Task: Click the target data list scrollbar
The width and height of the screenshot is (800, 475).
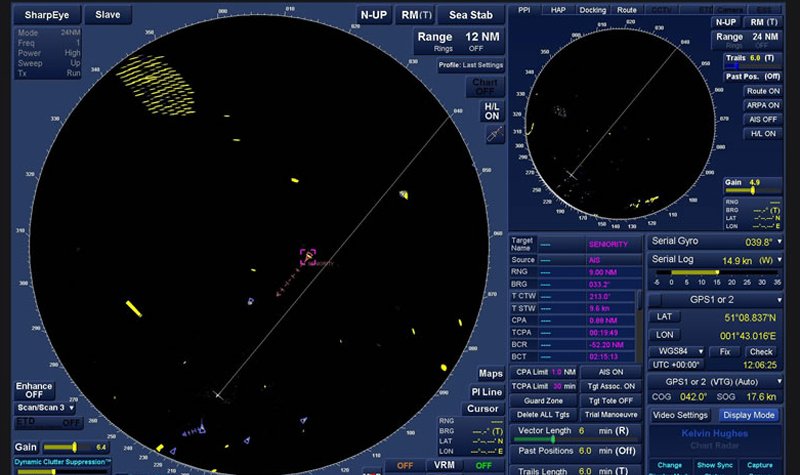Action: [x=640, y=300]
